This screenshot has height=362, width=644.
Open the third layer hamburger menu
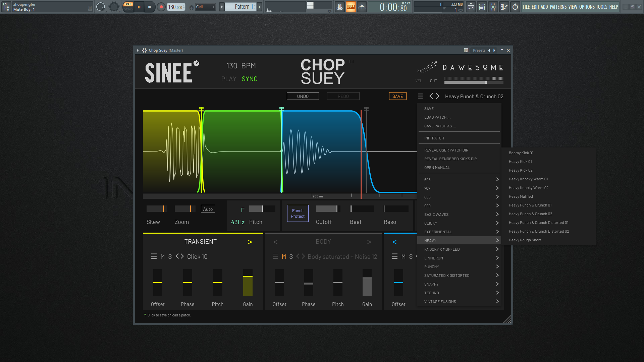point(395,256)
